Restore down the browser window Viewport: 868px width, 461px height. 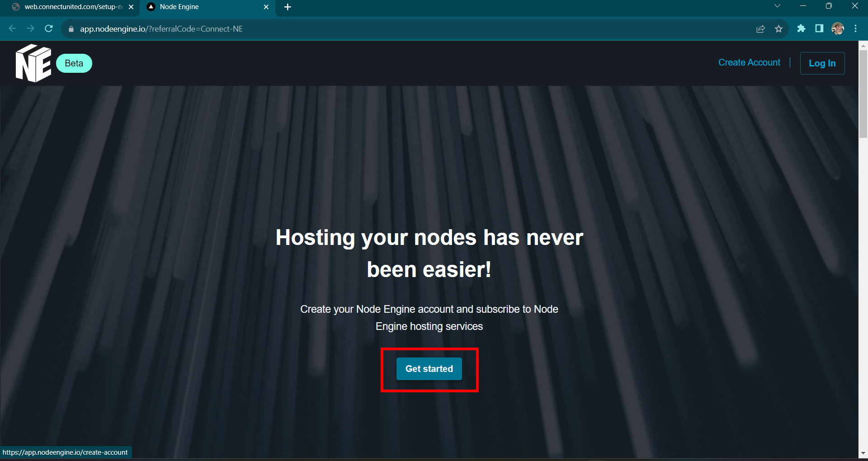[829, 6]
